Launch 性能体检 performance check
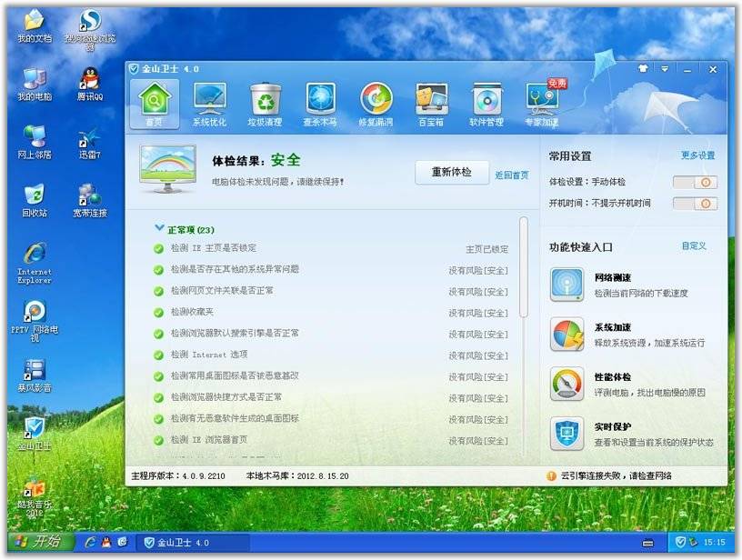The height and width of the screenshot is (560, 742). click(x=567, y=384)
